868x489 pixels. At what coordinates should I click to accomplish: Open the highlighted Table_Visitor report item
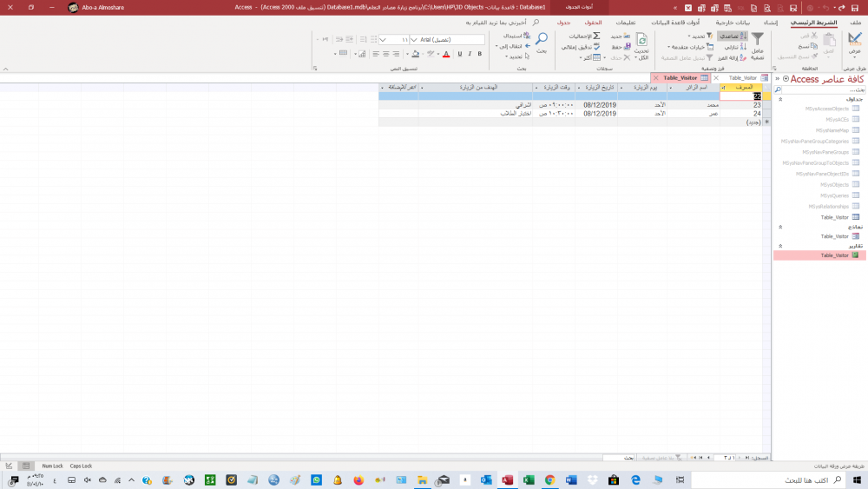click(819, 255)
